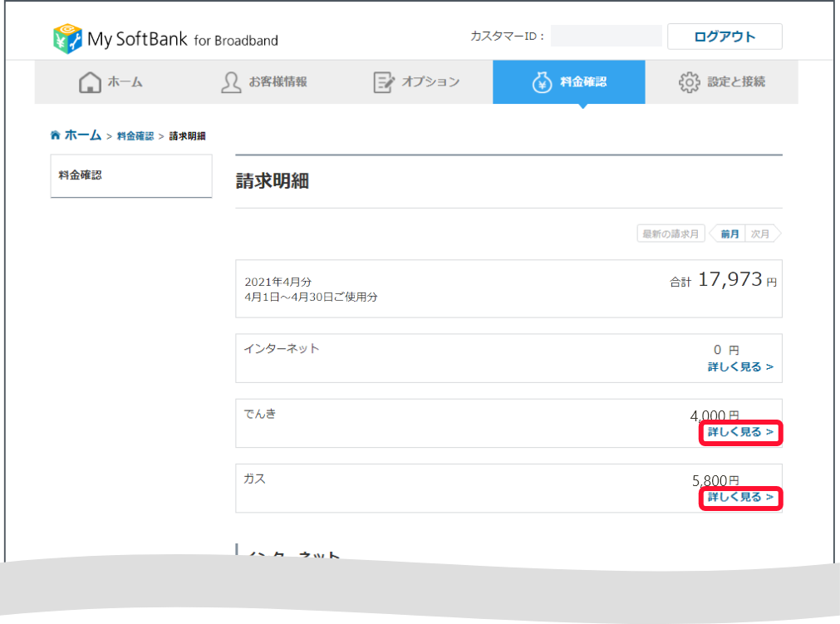
Task: Click the 請求明細 page heading
Action: click(273, 181)
